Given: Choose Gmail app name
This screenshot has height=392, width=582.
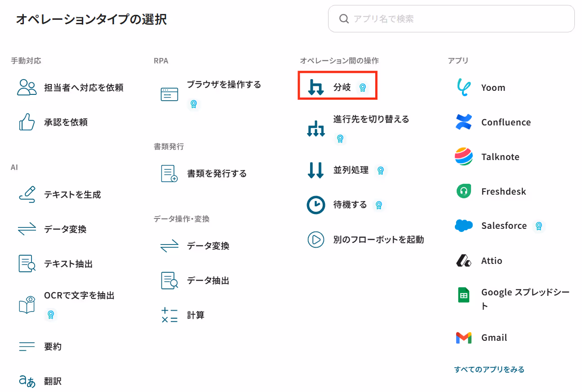Looking at the screenshot, I should tap(494, 338).
